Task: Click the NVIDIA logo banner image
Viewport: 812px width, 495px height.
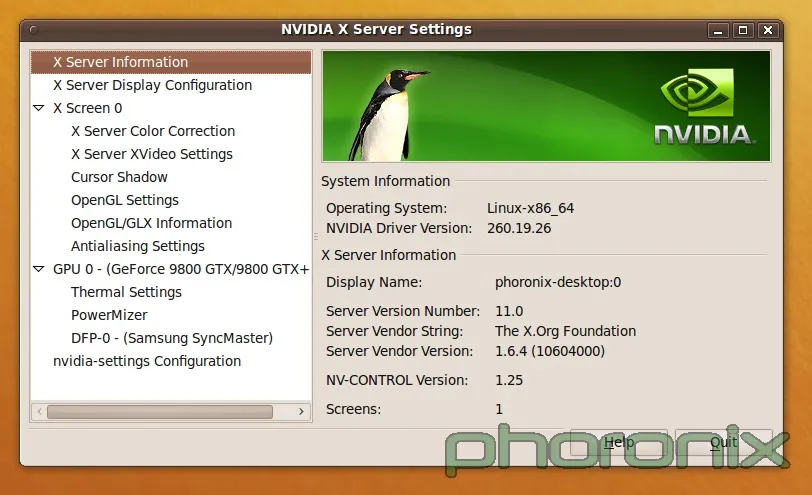Action: (546, 106)
